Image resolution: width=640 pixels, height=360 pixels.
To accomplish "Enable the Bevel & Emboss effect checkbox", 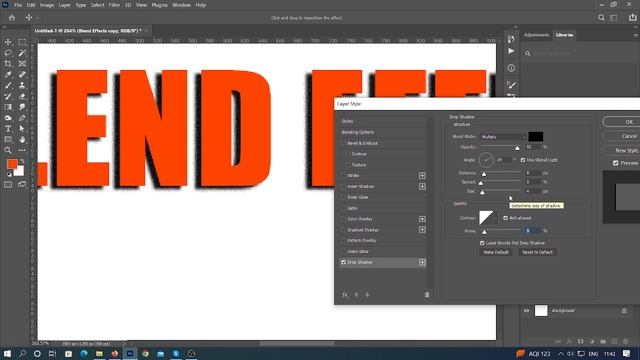I will pyautogui.click(x=344, y=143).
